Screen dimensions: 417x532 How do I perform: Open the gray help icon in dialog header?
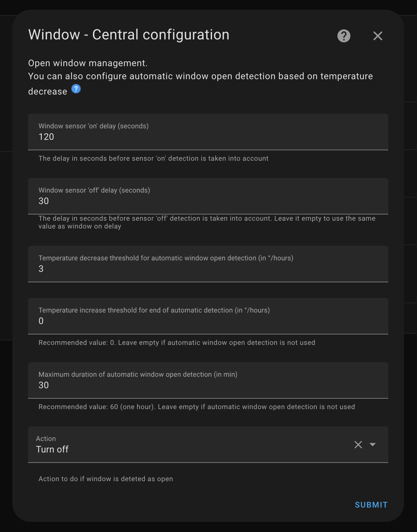344,36
